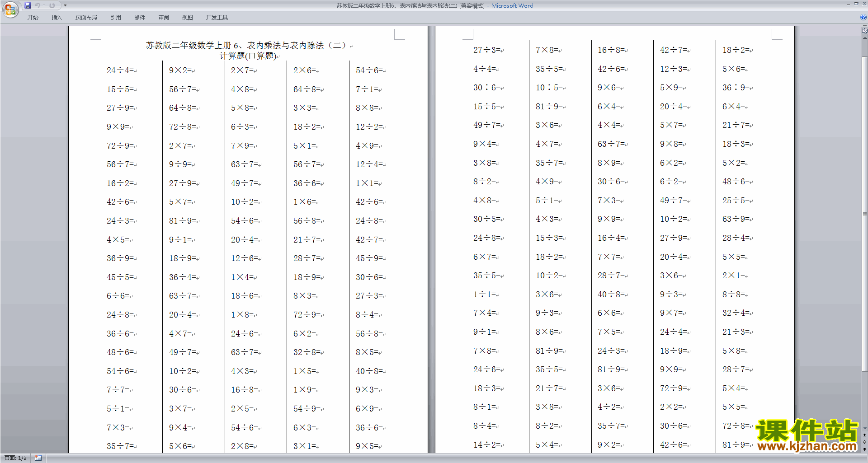
Task: Click the problem 81÷9= in page one's second column
Action: pyautogui.click(x=182, y=221)
